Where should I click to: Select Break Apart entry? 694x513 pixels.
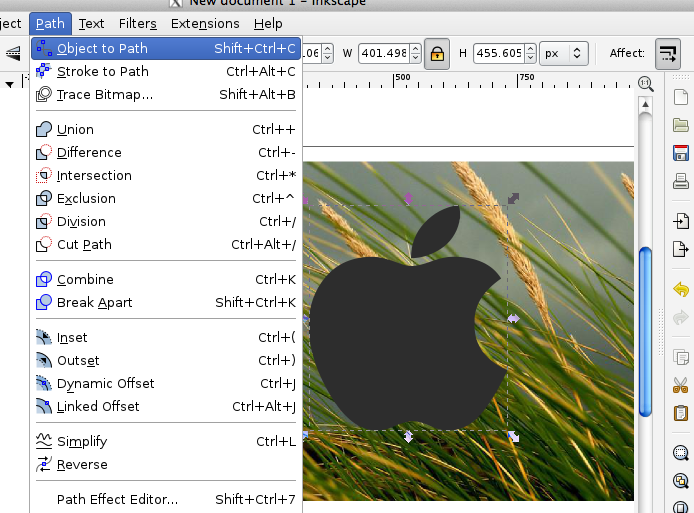(x=166, y=302)
